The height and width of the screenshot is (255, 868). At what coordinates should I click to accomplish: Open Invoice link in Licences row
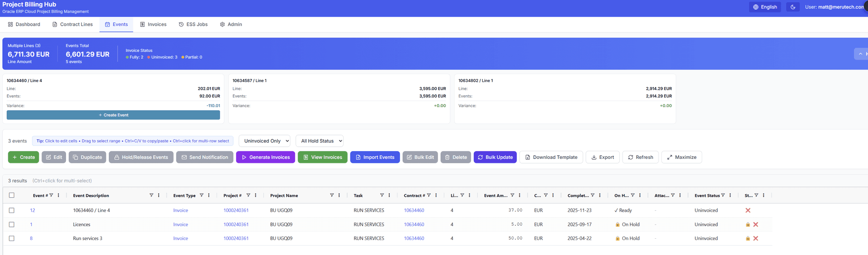click(x=180, y=224)
